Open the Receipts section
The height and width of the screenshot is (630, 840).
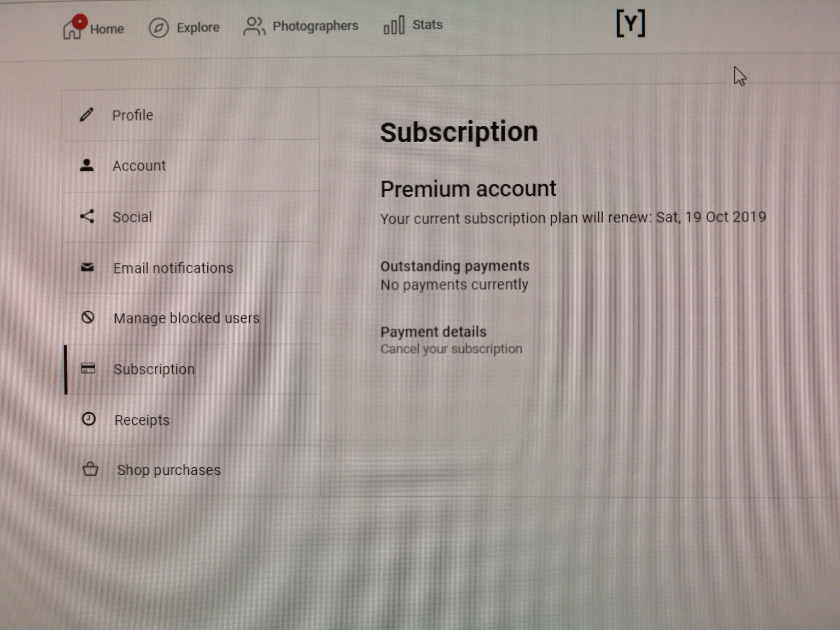(142, 420)
